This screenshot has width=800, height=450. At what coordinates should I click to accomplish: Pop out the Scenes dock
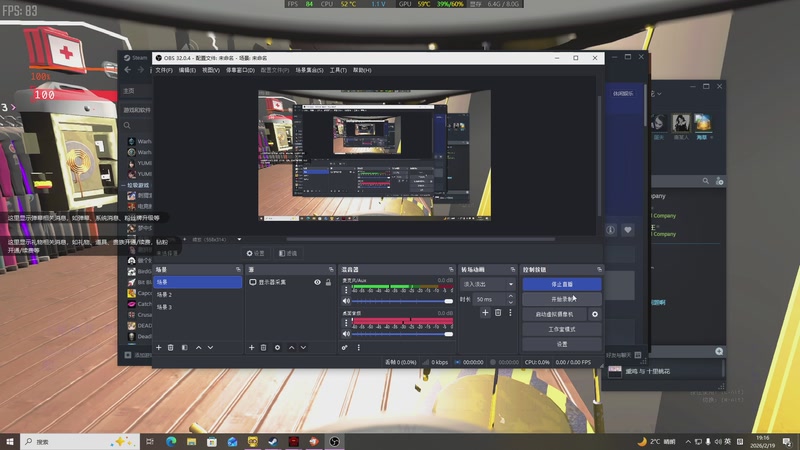point(238,269)
